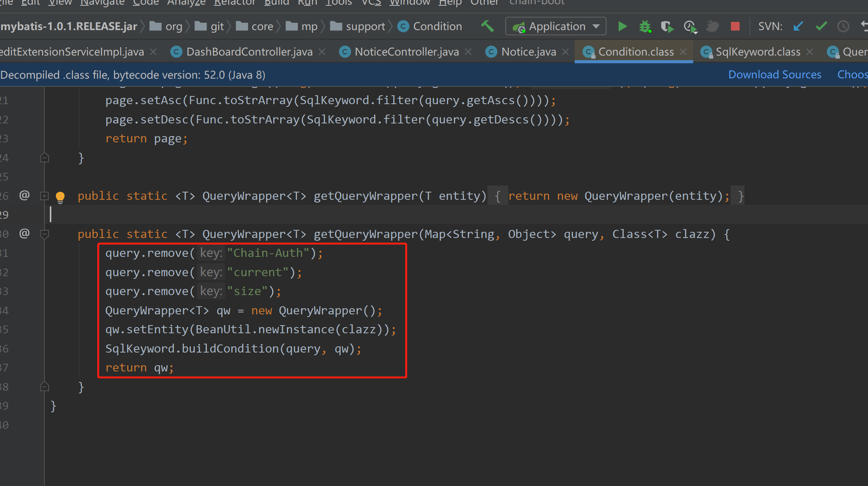Run Application with coverage shield icon
The height and width of the screenshot is (486, 868).
667,27
